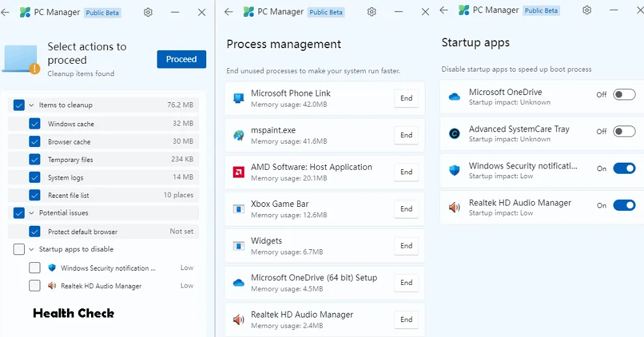The image size is (644, 337).
Task: Open settings gear in Process management window
Action: [x=371, y=12]
